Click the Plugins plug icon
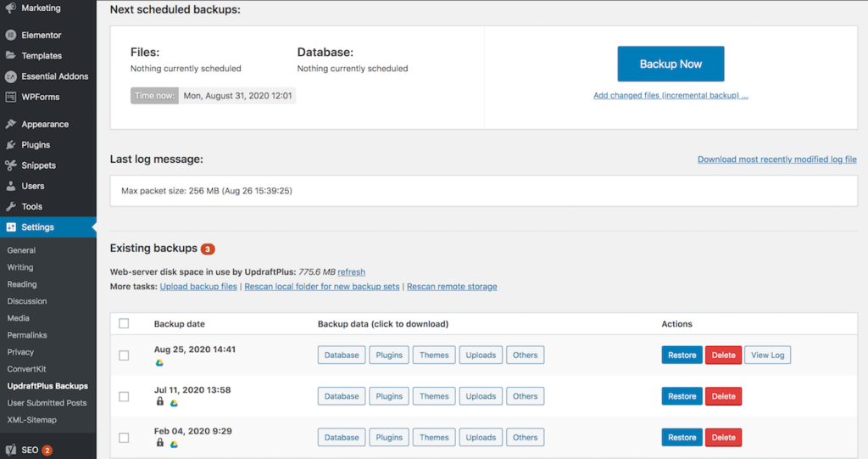Screen dimensions: 868x459 point(10,145)
